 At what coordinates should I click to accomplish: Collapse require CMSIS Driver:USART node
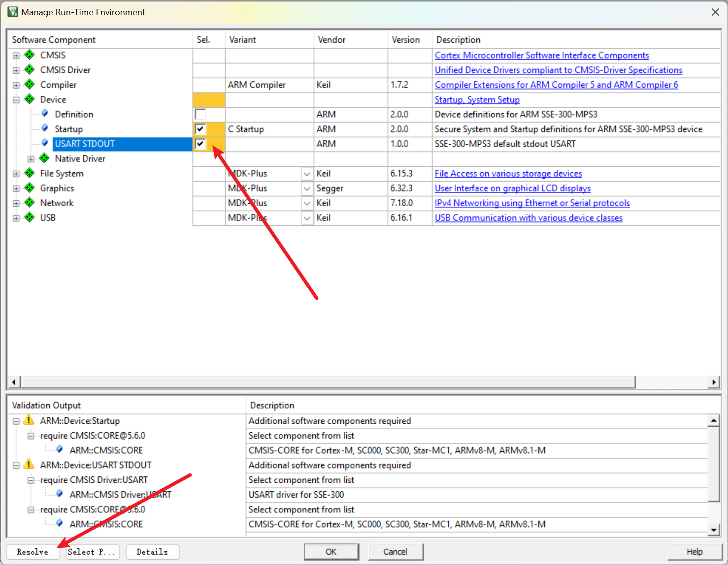click(31, 480)
